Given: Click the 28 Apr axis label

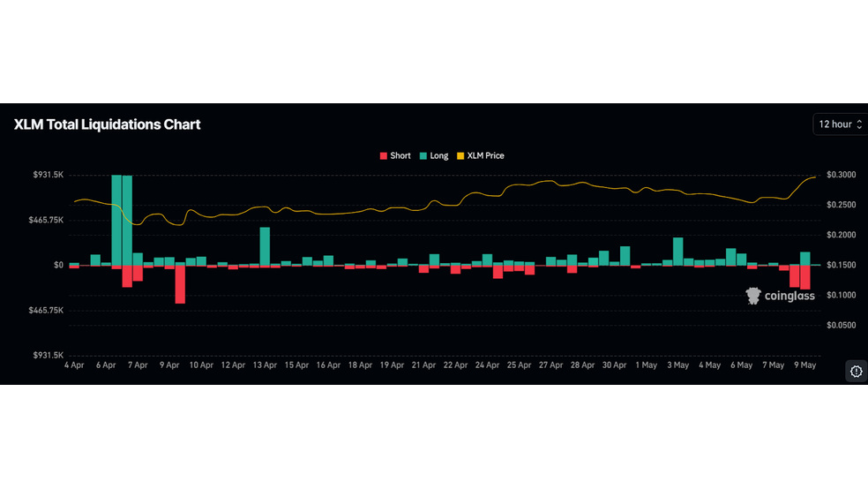Looking at the screenshot, I should pos(582,365).
